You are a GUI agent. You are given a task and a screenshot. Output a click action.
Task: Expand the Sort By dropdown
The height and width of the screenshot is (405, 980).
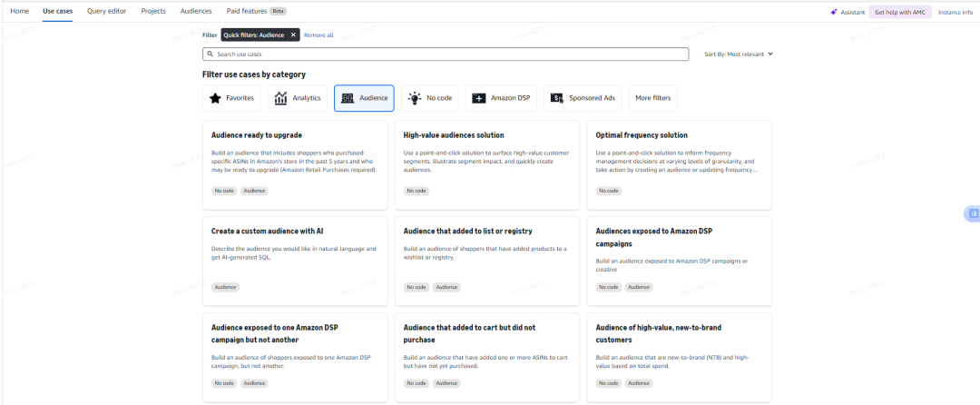tap(739, 54)
